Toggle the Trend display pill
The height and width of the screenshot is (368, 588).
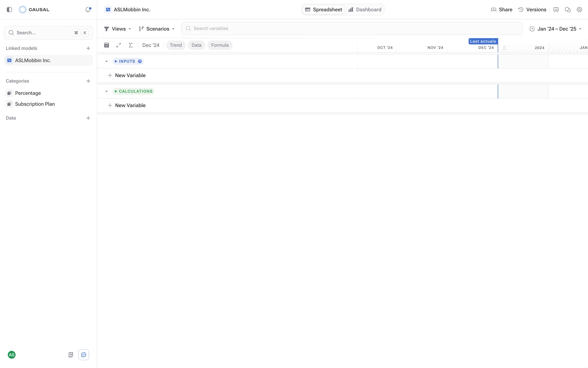(x=175, y=45)
